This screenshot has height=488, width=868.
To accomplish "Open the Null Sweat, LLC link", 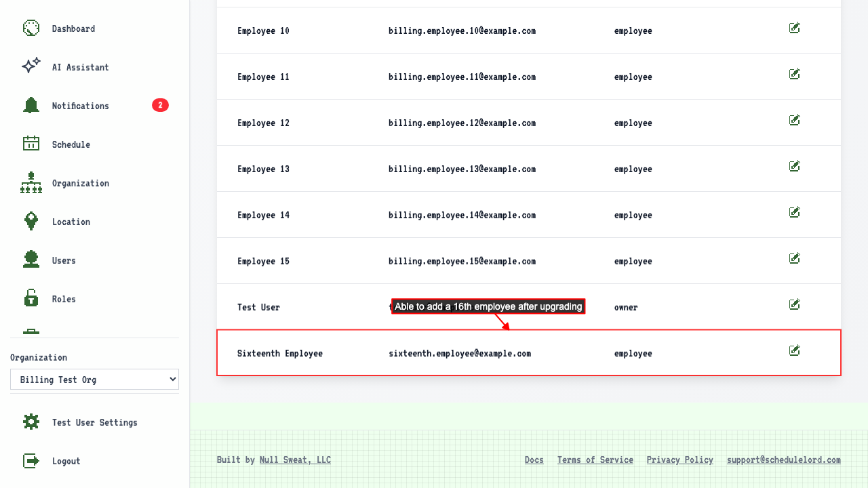I will (x=295, y=460).
